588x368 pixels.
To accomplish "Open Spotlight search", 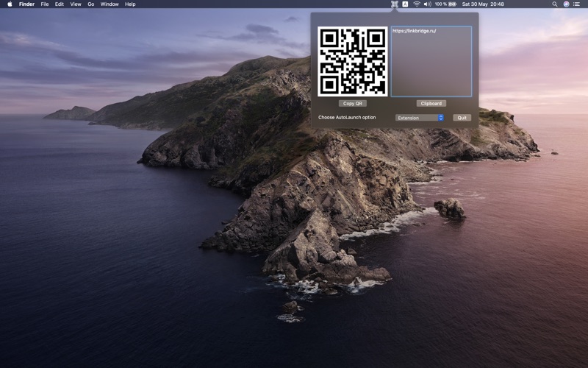I will pos(555,4).
